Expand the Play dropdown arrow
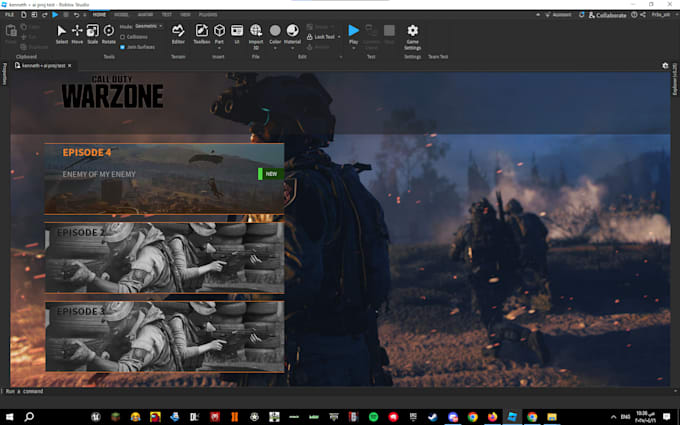680x425 pixels. 353,48
